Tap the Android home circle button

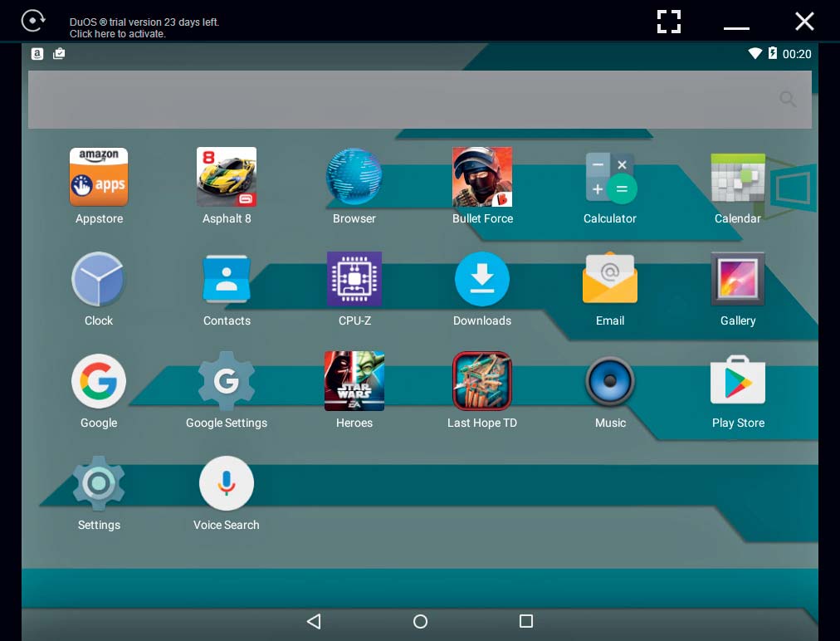[421, 621]
